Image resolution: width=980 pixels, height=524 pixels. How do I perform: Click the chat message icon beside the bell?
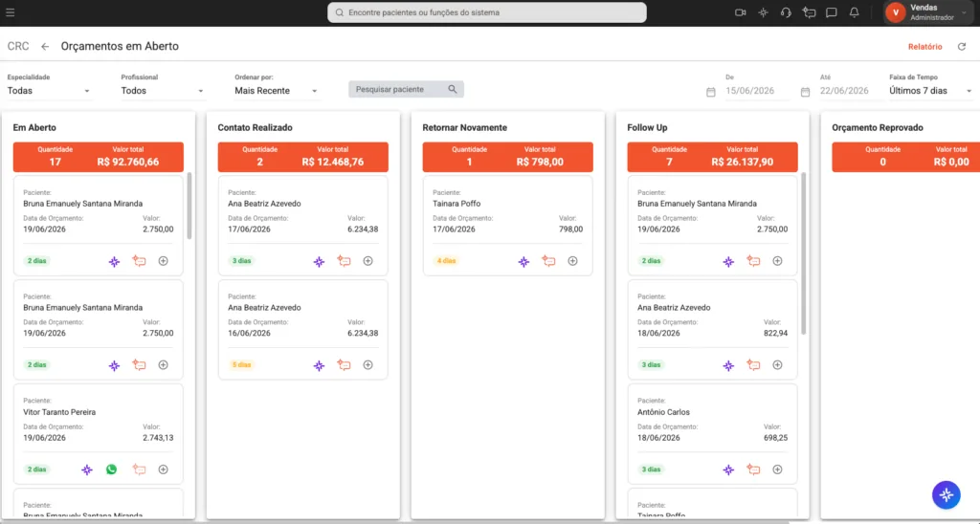tap(832, 12)
